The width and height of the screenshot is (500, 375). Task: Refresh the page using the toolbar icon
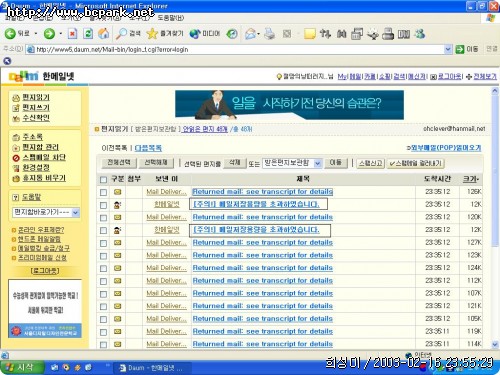(x=88, y=33)
